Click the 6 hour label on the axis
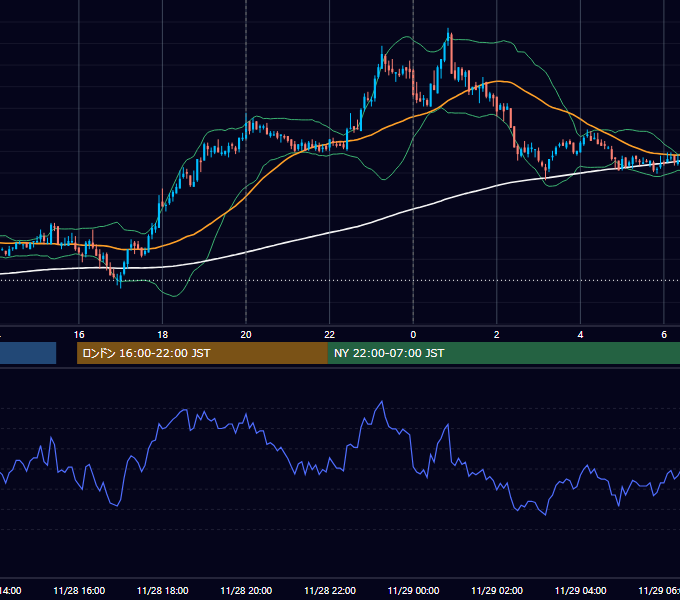The height and width of the screenshot is (600, 680). pyautogui.click(x=664, y=334)
